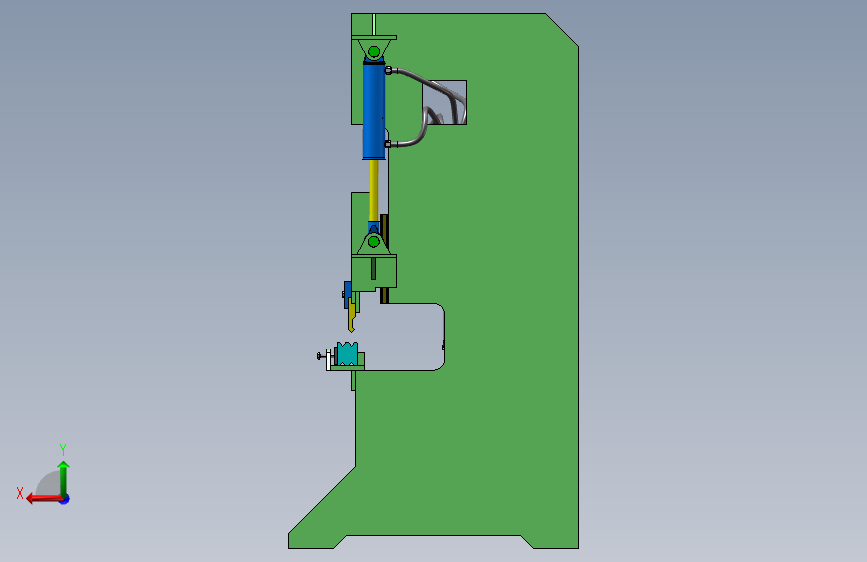Select the blue punch clamp block
867x562 pixels.
[347, 294]
